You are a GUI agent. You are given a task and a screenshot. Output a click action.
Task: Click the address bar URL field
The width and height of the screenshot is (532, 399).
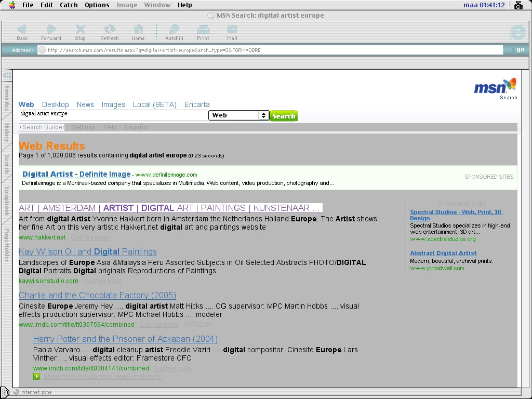pos(270,50)
